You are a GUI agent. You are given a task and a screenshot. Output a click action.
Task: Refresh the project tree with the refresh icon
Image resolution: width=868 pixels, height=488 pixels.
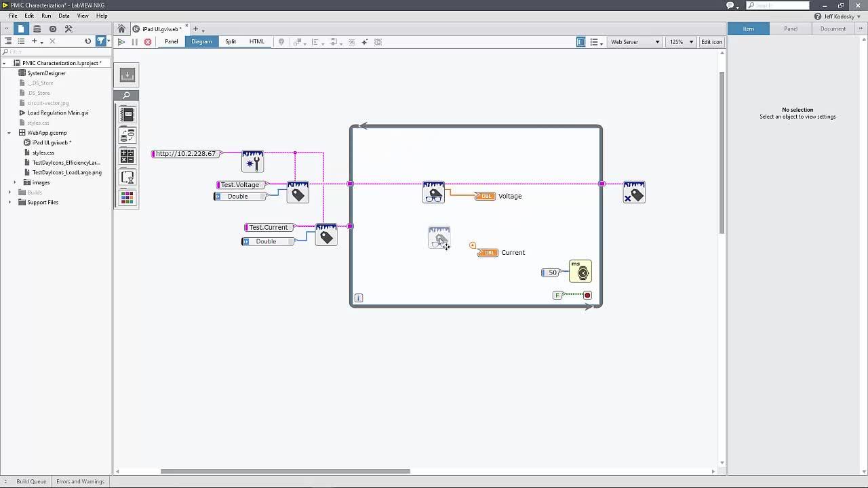click(x=88, y=41)
